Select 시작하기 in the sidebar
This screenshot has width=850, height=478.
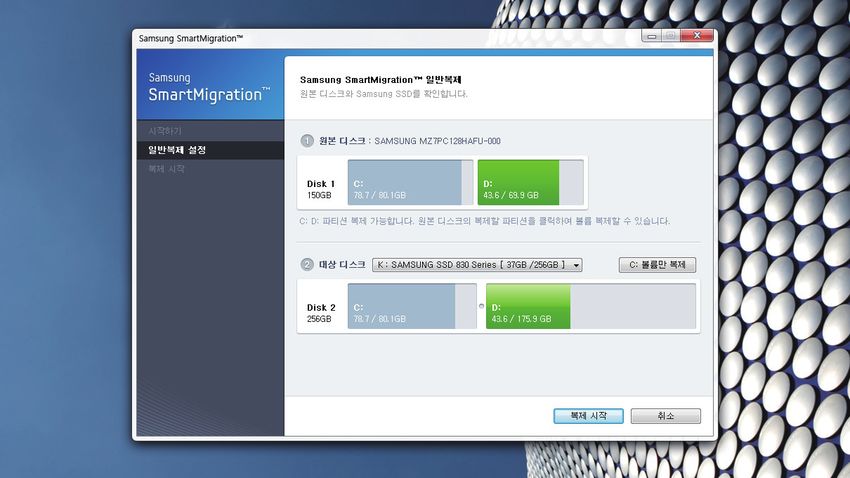165,131
